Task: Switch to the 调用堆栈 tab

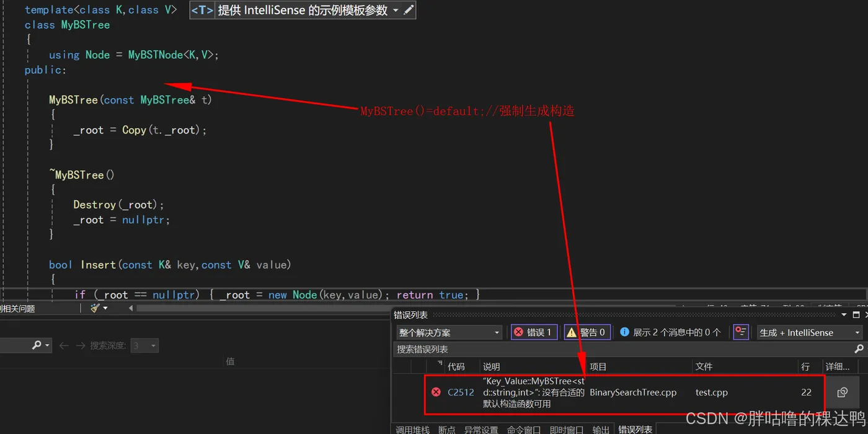Action: [x=412, y=429]
